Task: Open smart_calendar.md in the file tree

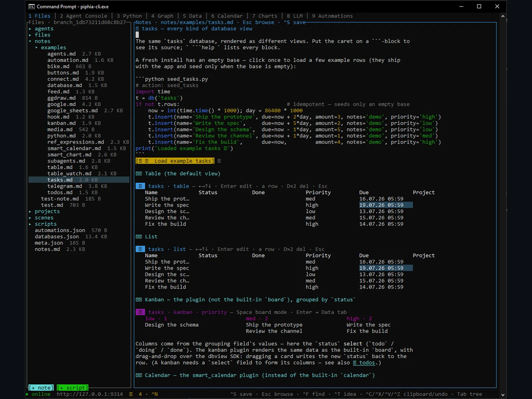Action: click(74, 148)
